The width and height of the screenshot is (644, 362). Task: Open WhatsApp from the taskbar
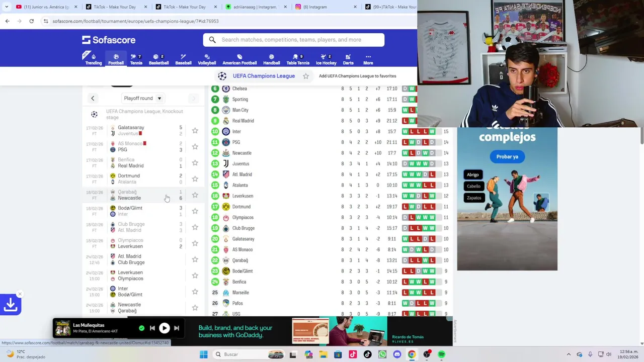pos(382,354)
